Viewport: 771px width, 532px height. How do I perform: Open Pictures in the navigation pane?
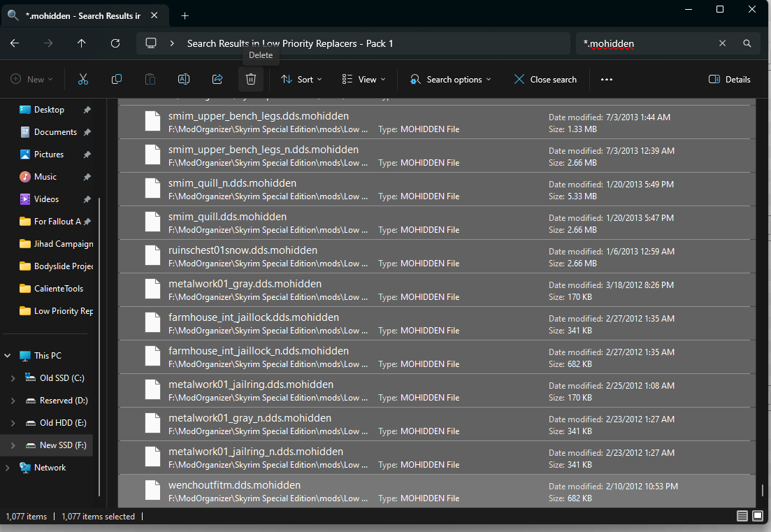pos(49,154)
